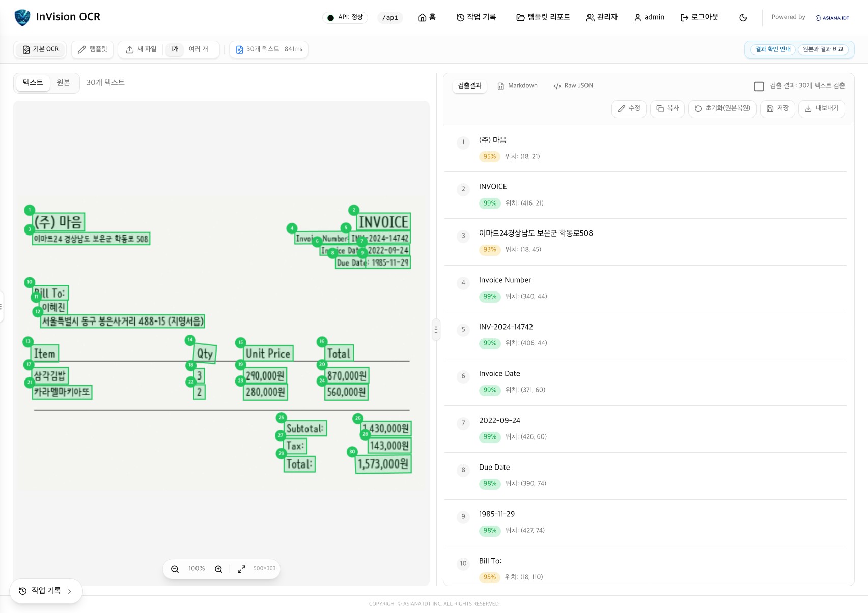Viewport: 868px width, 613px height.
Task: Click marker 15 beside Unit Price
Action: [x=241, y=342]
